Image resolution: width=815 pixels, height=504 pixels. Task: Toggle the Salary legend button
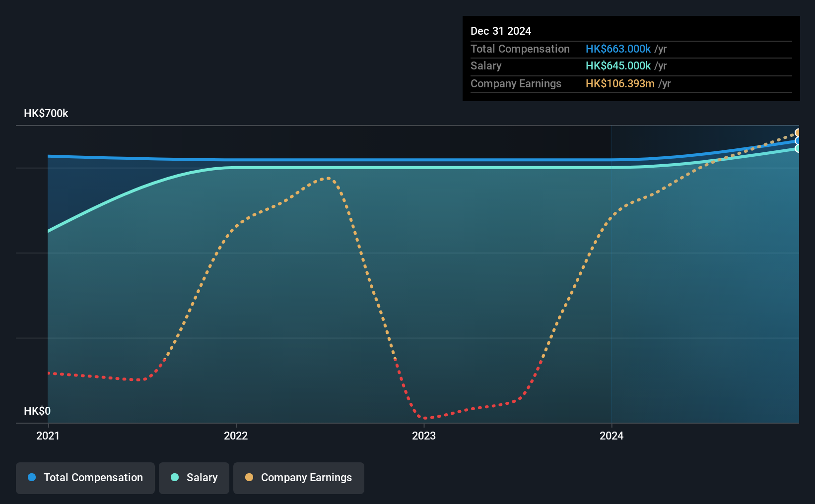point(194,478)
